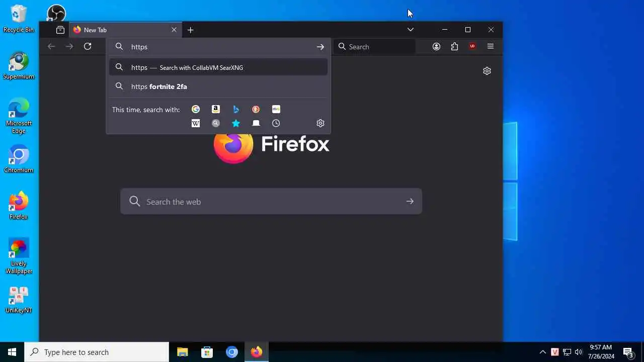This screenshot has height=362, width=644.
Task: Open Chromium from the taskbar
Action: coord(231,352)
